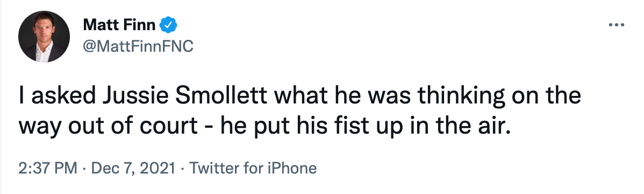Select the Dec 7, 2021 date

click(133, 168)
